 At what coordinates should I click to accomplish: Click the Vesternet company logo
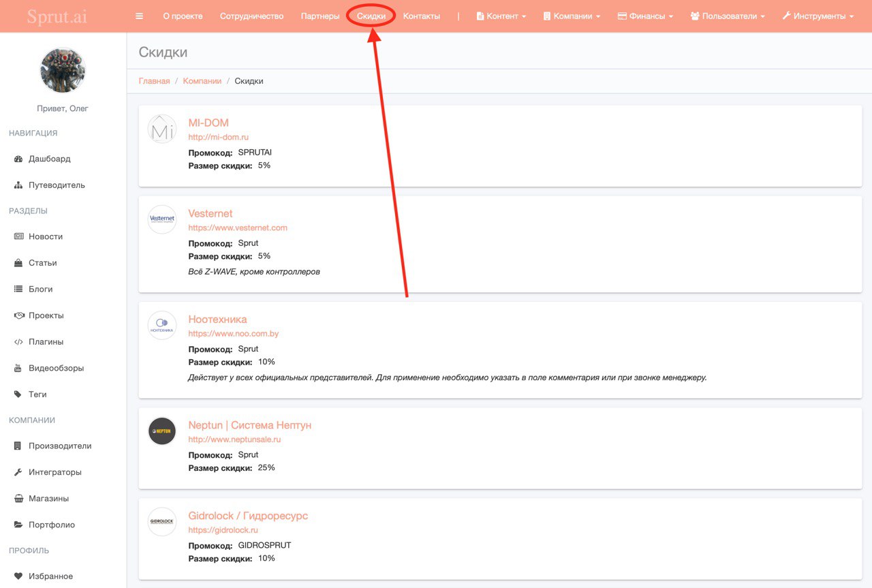click(162, 219)
